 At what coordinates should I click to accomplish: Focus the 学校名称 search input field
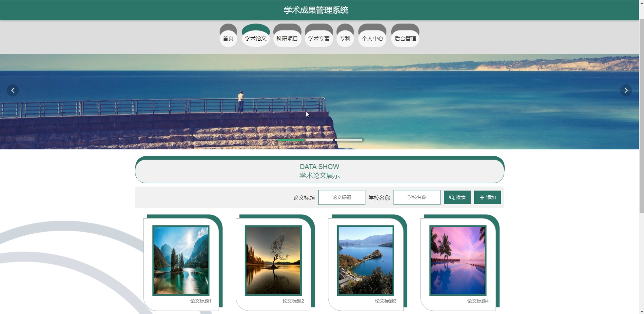pos(417,197)
